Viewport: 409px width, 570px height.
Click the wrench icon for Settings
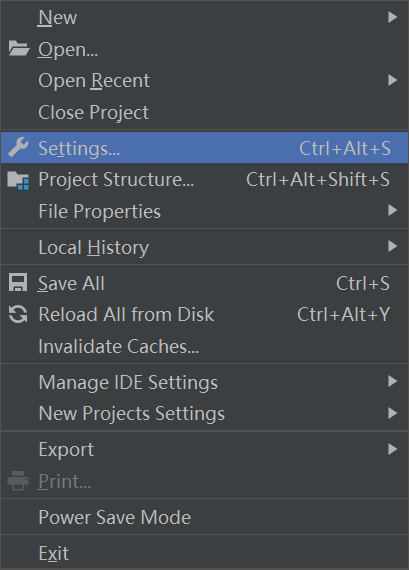pos(18,148)
